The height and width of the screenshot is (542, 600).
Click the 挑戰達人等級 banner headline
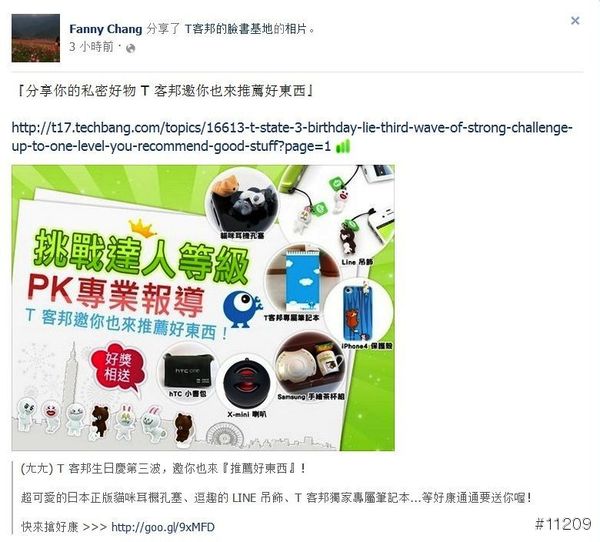coord(141,256)
